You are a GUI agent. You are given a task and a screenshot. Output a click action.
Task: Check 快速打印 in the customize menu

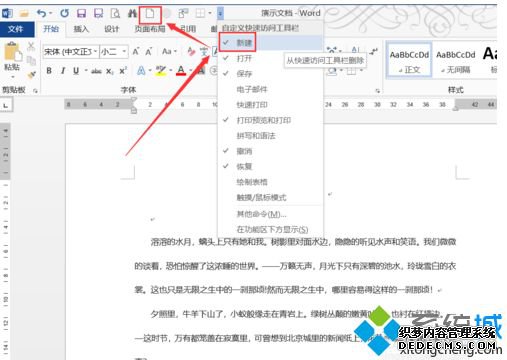pos(271,105)
